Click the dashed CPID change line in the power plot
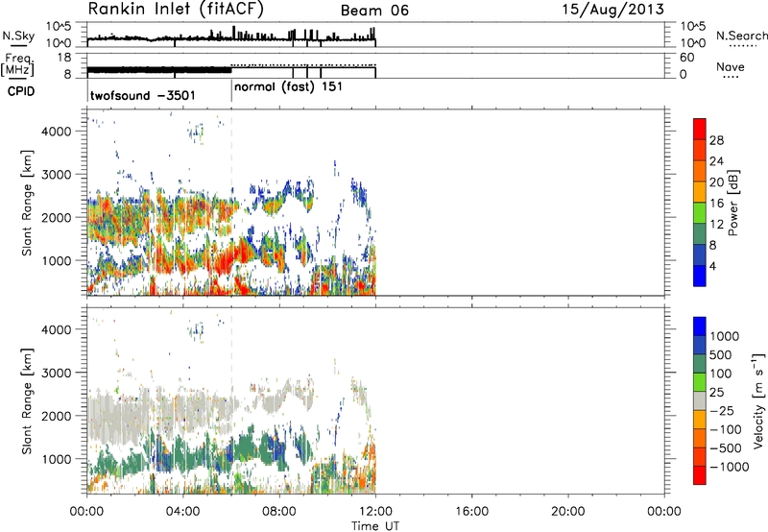The image size is (768, 532). [x=231, y=201]
